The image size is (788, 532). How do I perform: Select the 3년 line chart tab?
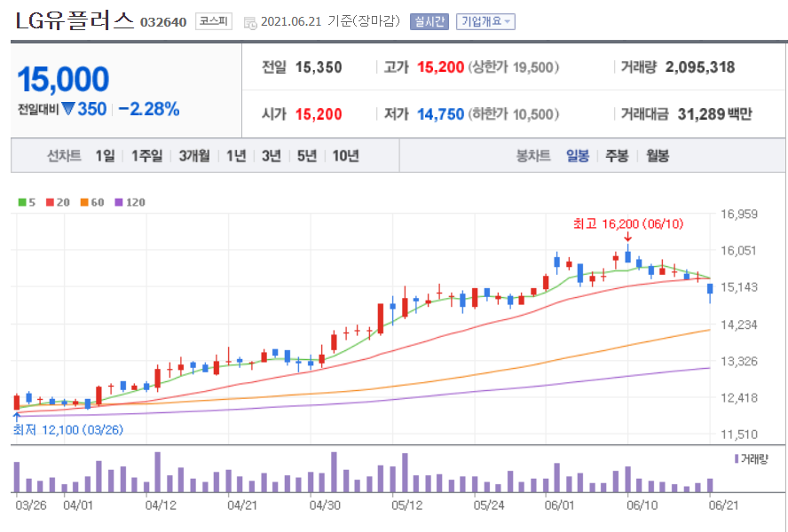coord(271,156)
